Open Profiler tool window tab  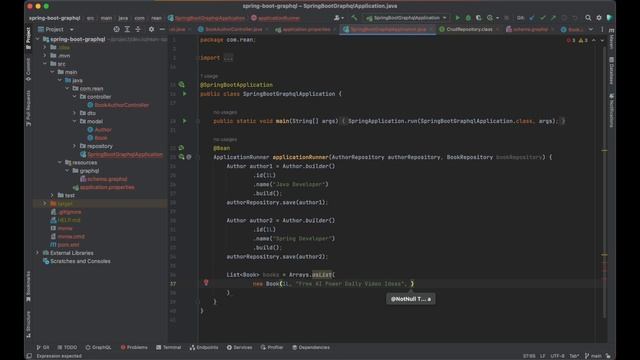[x=272, y=347]
